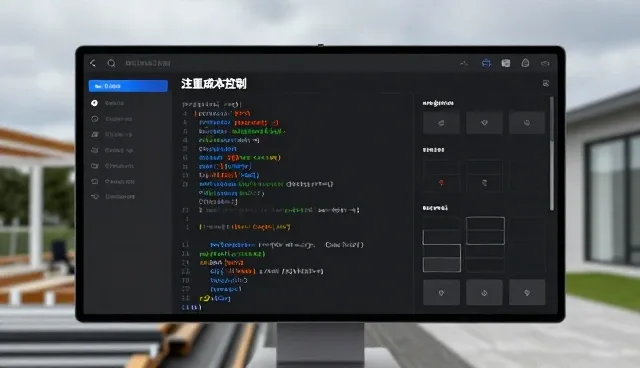
Task: Click the middle tile in the bottom right-panel row
Action: pyautogui.click(x=484, y=293)
